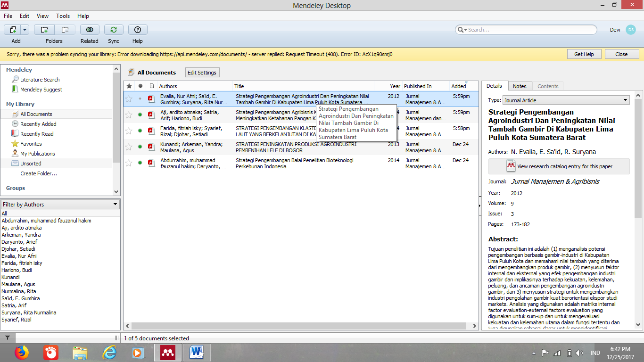The image size is (644, 362).
Task: Select Recently Read in sidebar
Action: (x=37, y=134)
